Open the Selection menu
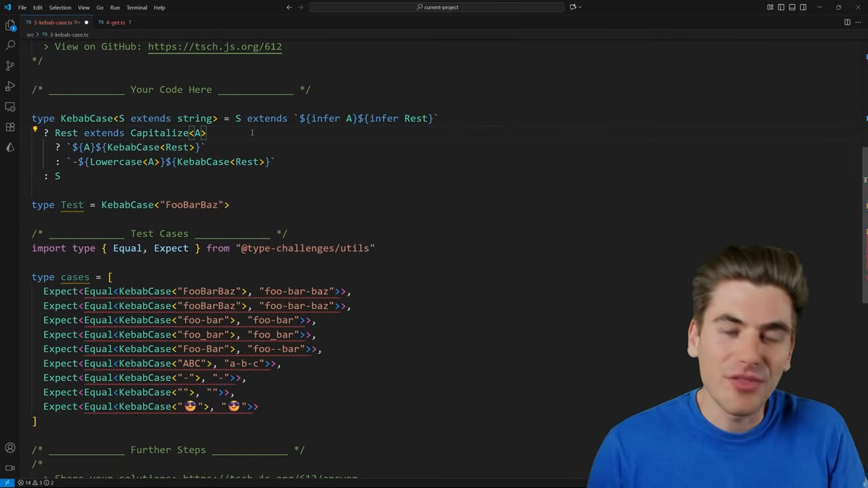868x488 pixels. pos(60,7)
